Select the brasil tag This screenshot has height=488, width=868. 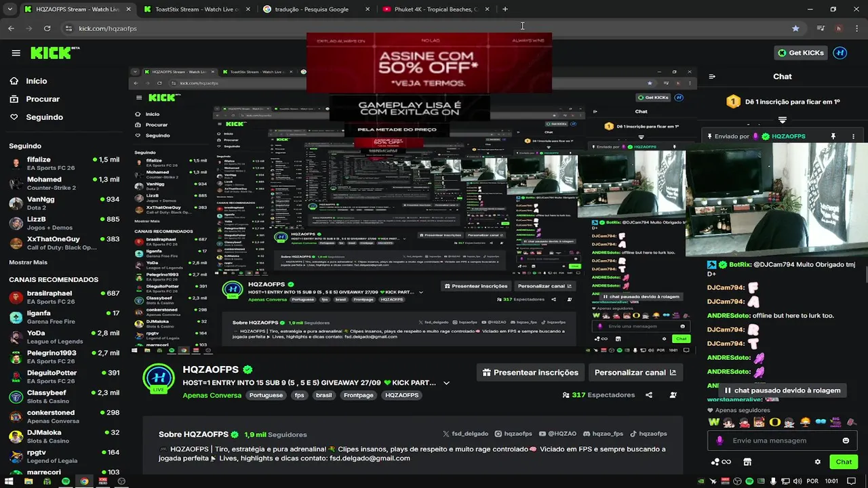tap(324, 395)
